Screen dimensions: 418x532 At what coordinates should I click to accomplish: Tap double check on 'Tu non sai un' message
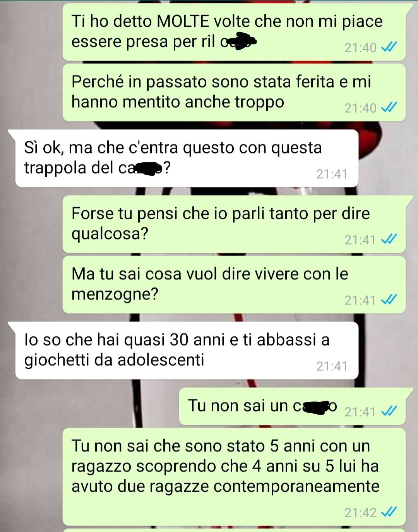pos(389,411)
